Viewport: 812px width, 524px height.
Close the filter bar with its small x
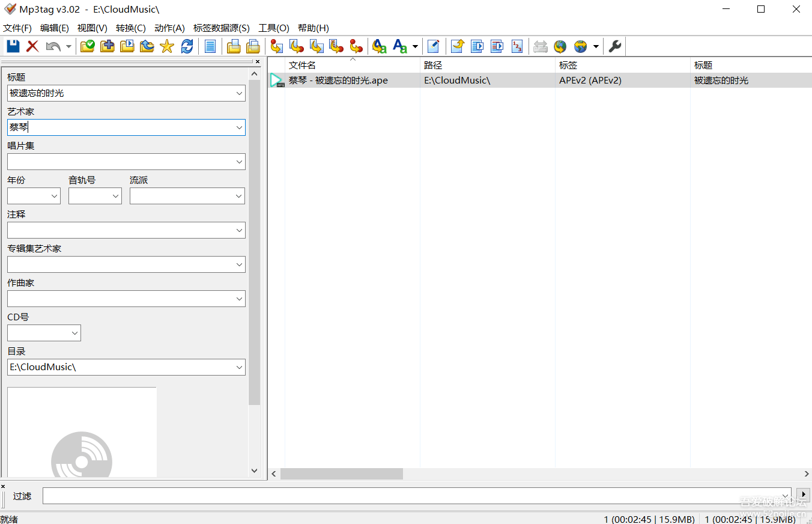(3, 486)
